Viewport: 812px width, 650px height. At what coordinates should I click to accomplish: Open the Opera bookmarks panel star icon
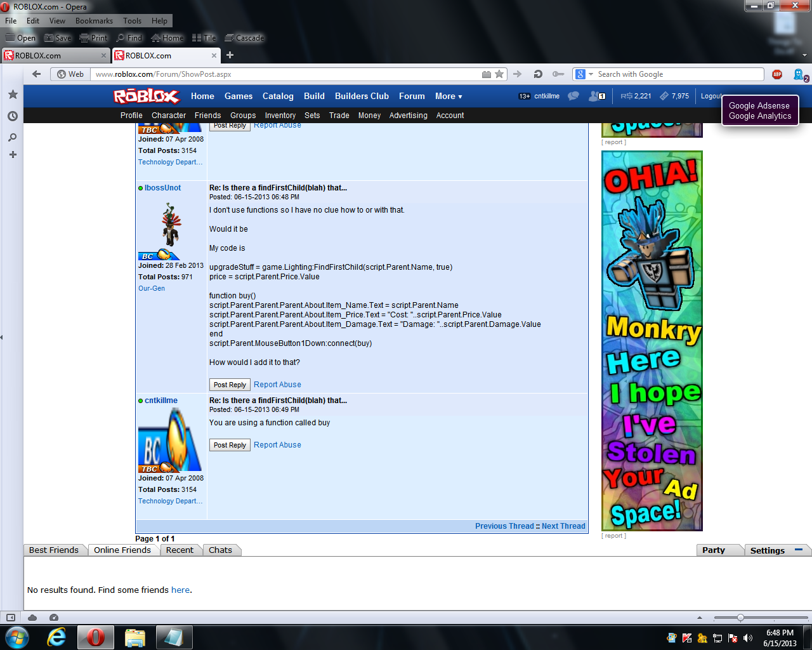[13, 95]
